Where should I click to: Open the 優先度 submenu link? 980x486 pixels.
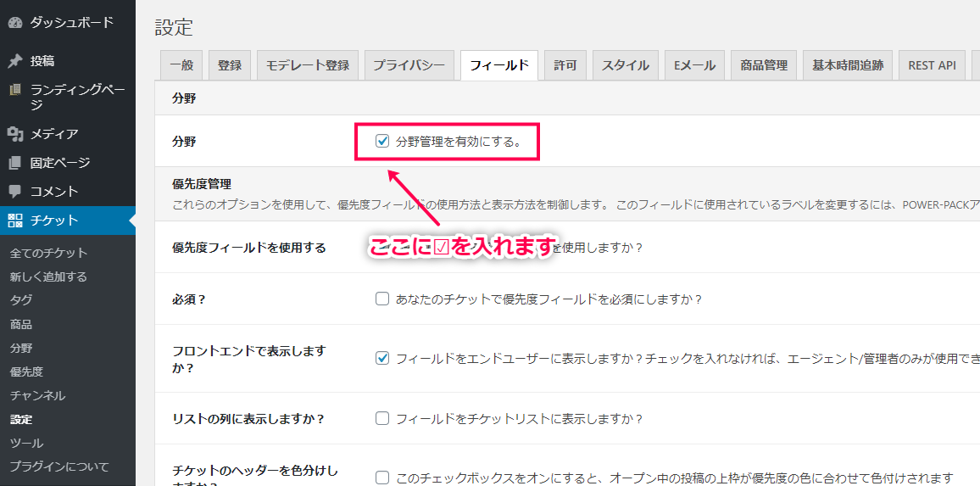[27, 371]
